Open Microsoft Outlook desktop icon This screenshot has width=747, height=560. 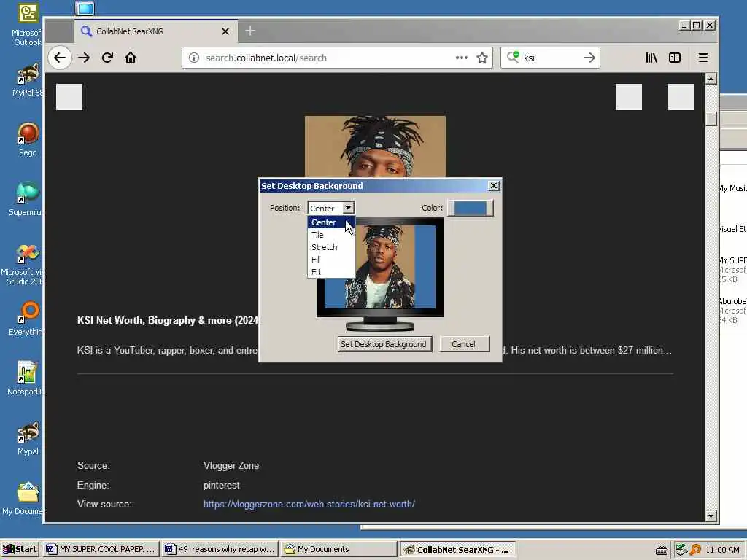tap(27, 25)
